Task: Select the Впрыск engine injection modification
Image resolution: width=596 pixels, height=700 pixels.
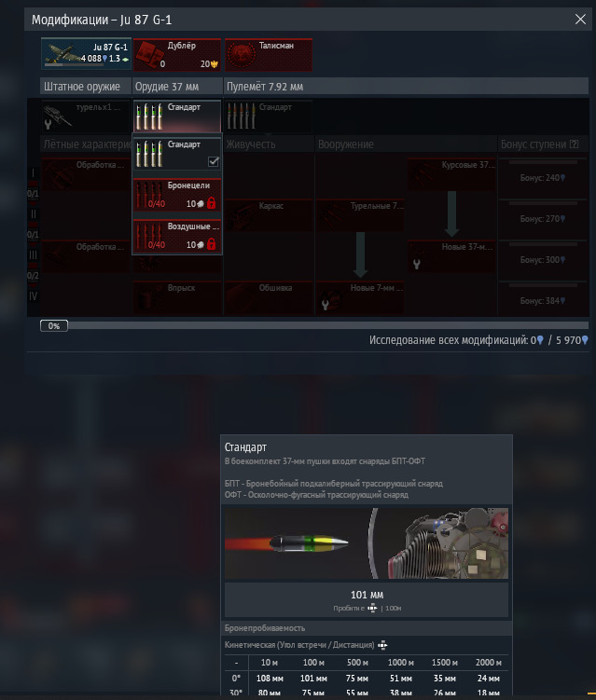Action: point(177,296)
